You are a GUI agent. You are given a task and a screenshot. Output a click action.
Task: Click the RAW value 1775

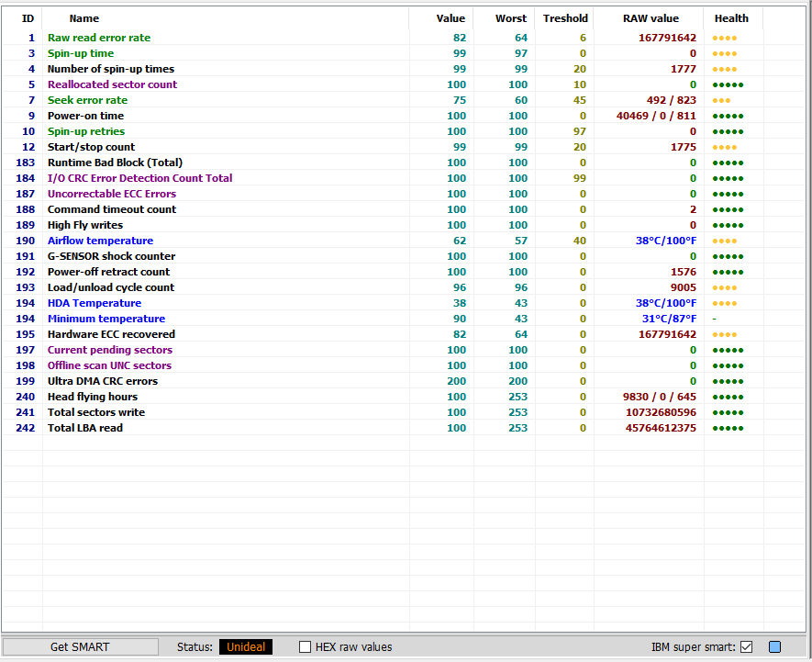coord(684,147)
